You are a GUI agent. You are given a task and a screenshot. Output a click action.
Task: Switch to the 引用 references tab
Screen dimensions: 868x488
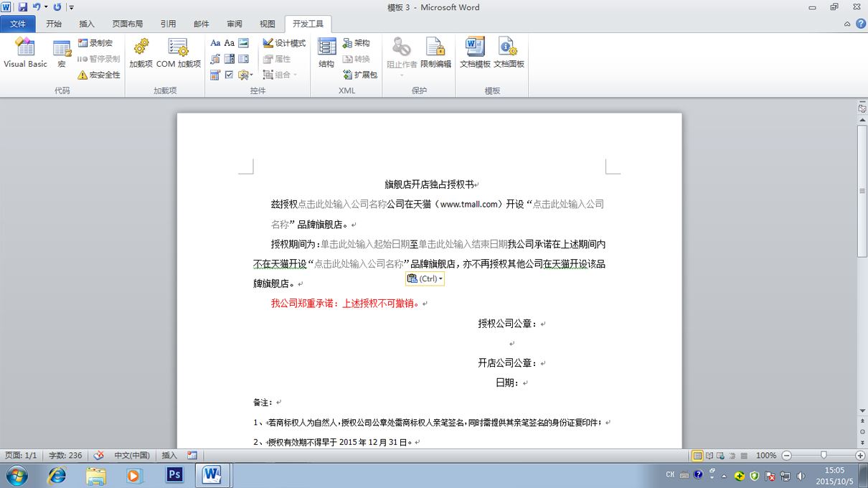click(x=168, y=24)
